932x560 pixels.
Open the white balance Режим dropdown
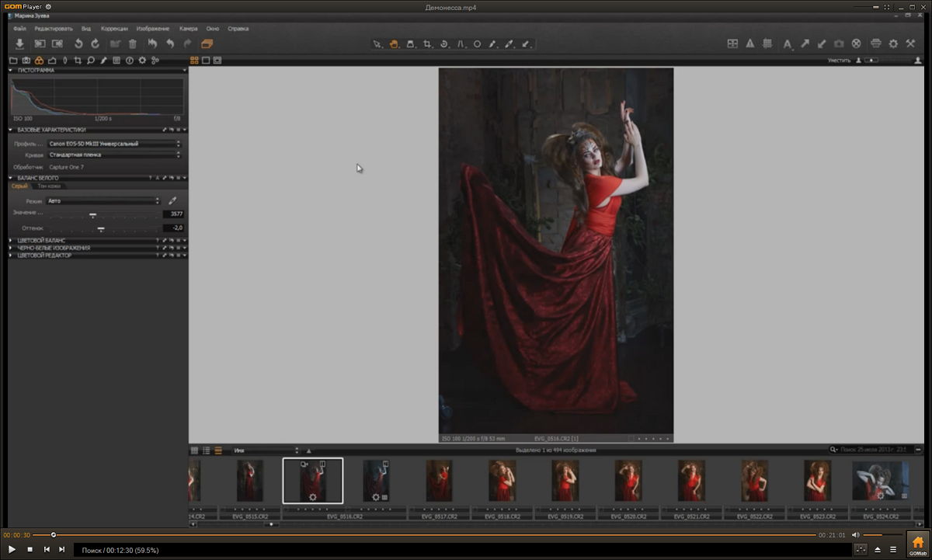pyautogui.click(x=103, y=201)
